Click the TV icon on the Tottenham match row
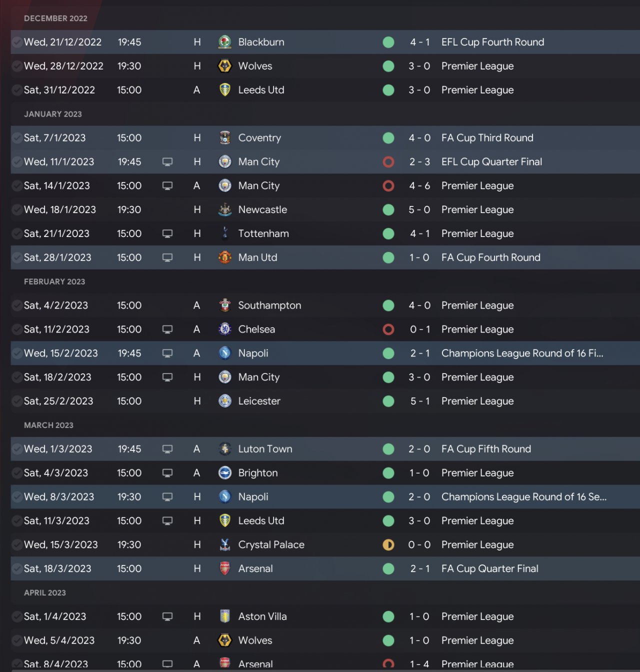Screen dimensions: 640x672 coord(167,233)
